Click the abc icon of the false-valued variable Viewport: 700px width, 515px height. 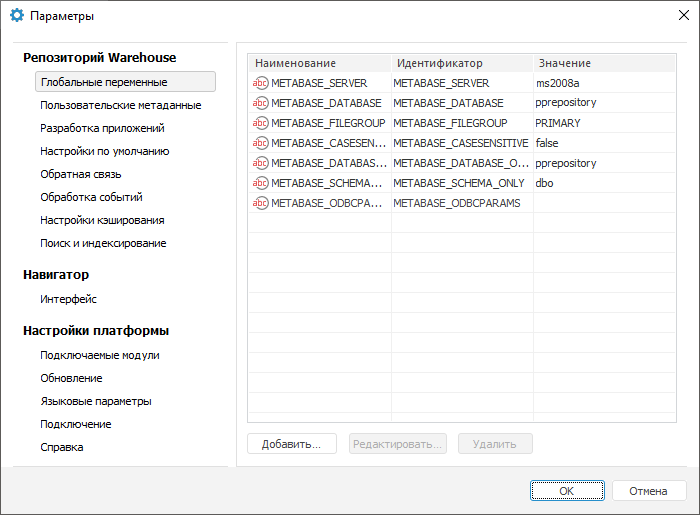tap(261, 143)
